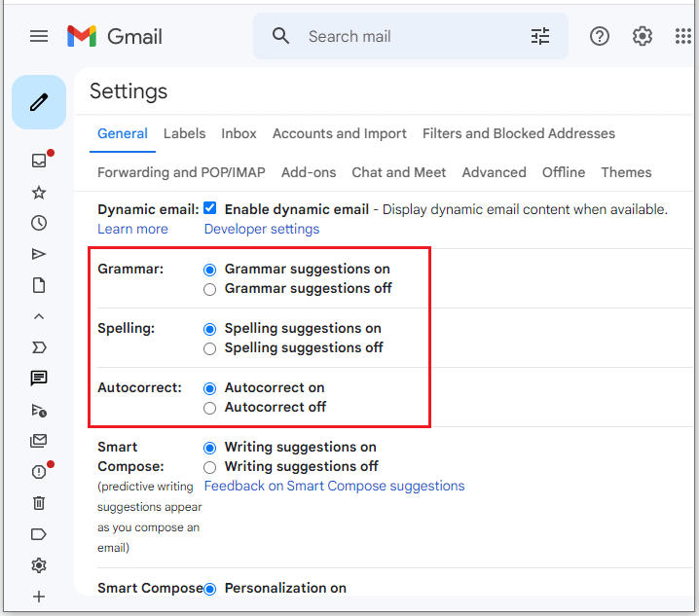
Task: Select Spelling suggestions off radio button
Action: tap(209, 348)
